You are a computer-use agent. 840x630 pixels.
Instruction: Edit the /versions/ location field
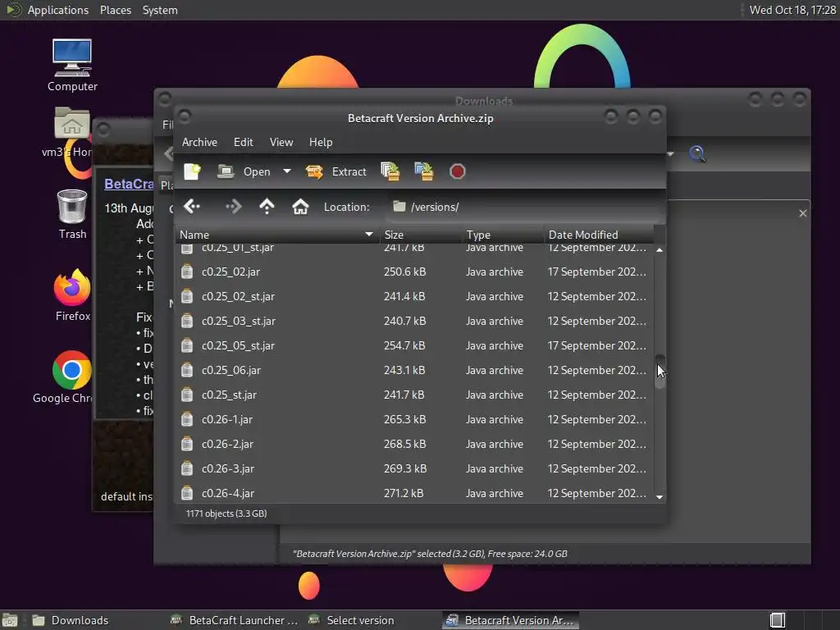(x=523, y=207)
